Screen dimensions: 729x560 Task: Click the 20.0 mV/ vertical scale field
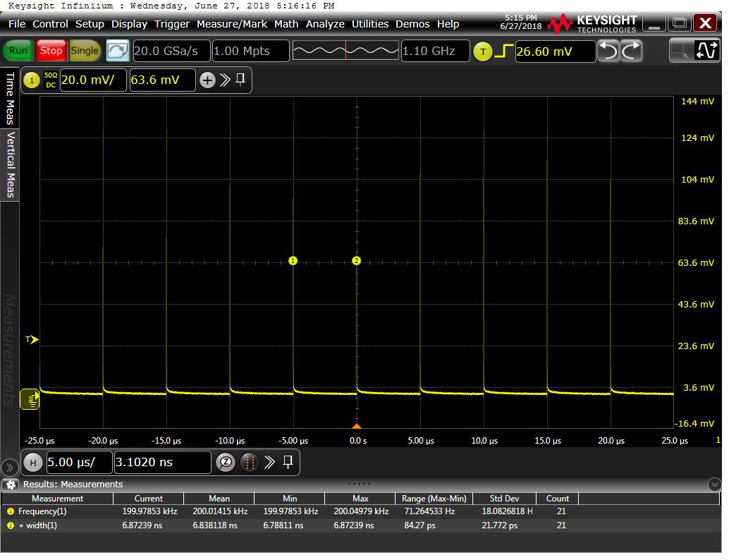click(93, 80)
